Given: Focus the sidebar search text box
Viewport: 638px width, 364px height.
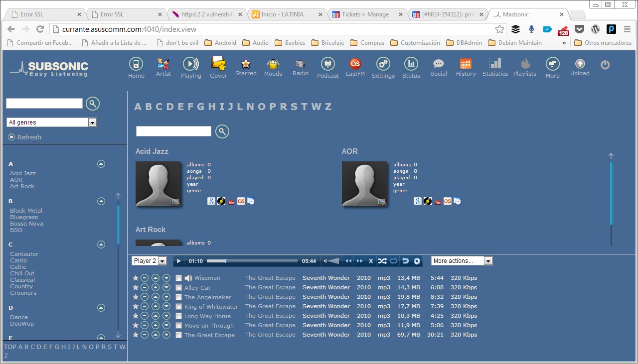Looking at the screenshot, I should pyautogui.click(x=44, y=103).
